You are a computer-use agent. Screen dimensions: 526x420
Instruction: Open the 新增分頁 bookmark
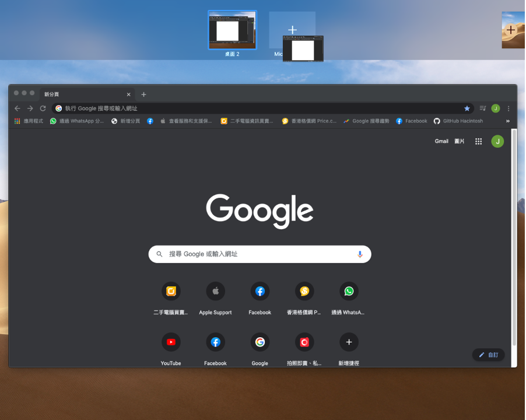126,121
